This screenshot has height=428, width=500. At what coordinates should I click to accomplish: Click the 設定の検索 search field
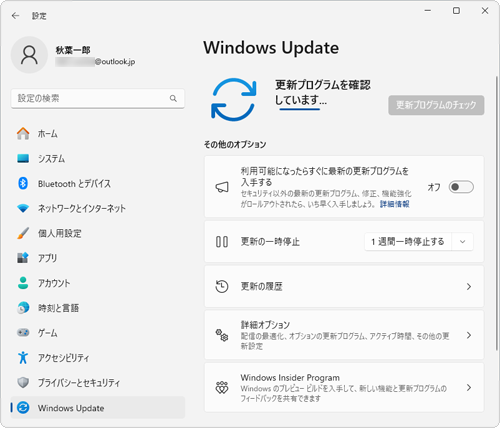click(x=98, y=98)
